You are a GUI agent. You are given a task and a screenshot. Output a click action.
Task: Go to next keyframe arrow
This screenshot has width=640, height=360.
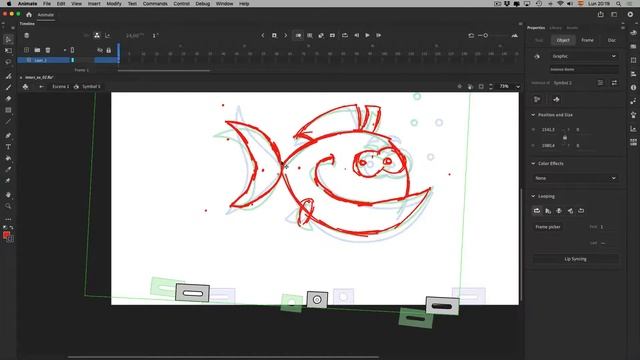(x=286, y=36)
